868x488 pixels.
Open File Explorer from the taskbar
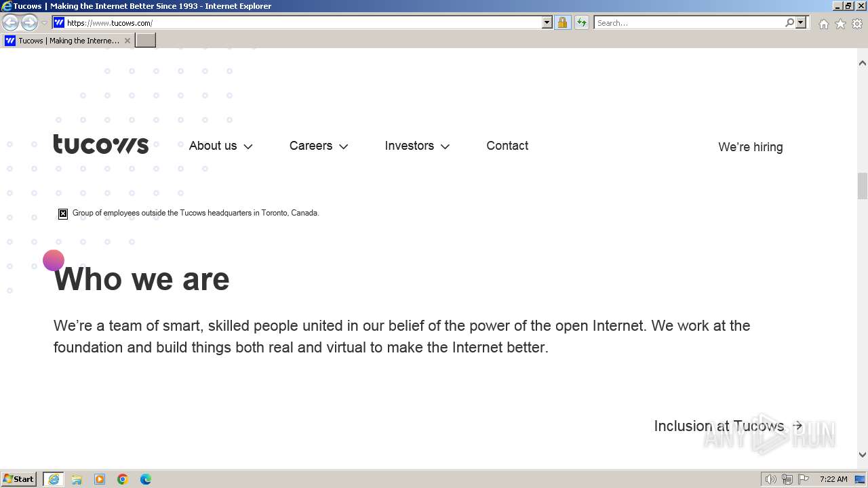pos(77,479)
